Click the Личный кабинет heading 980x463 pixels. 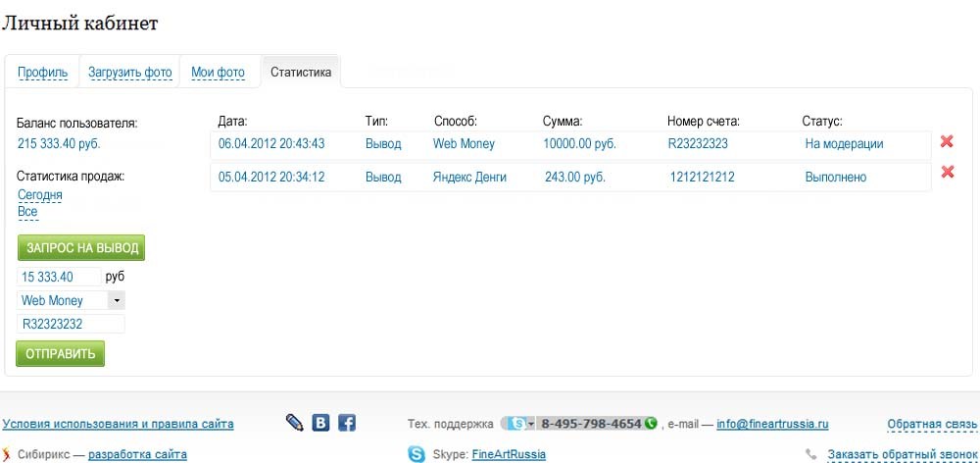point(80,24)
